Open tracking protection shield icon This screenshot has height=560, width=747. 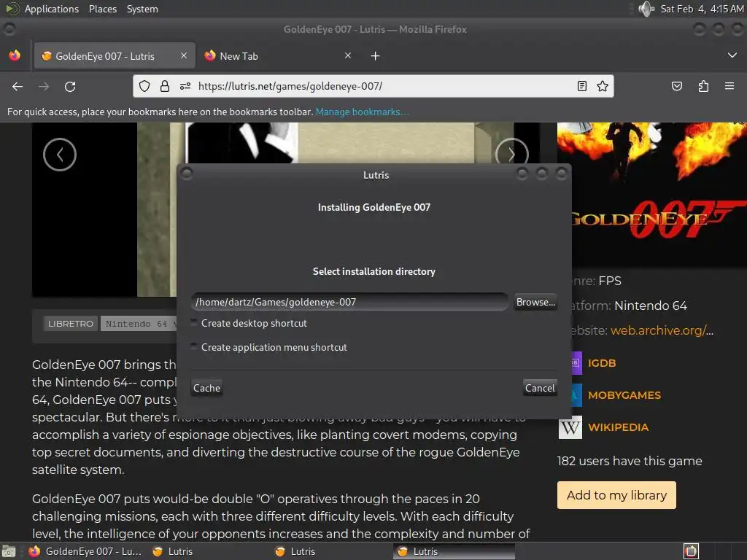point(144,86)
